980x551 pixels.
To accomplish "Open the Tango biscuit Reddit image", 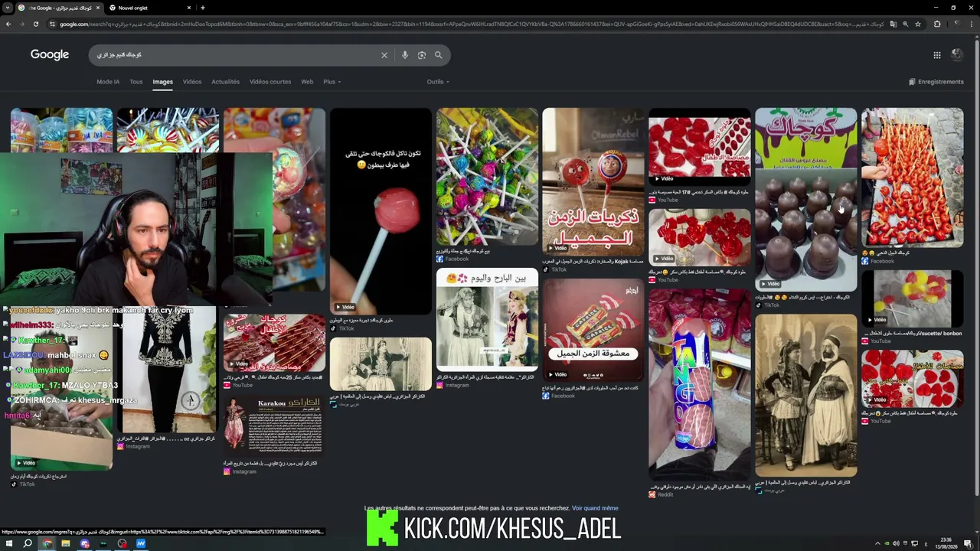I will (699, 385).
